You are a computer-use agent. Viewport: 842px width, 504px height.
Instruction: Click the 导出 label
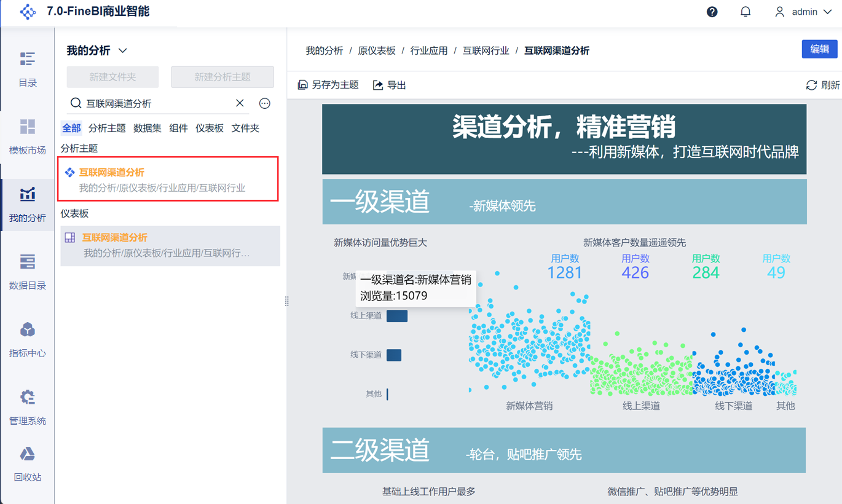[x=397, y=85]
